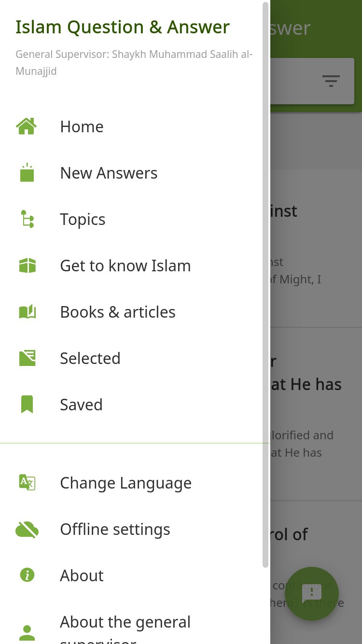The height and width of the screenshot is (644, 362).
Task: Open Offline settings entry
Action: (x=135, y=529)
